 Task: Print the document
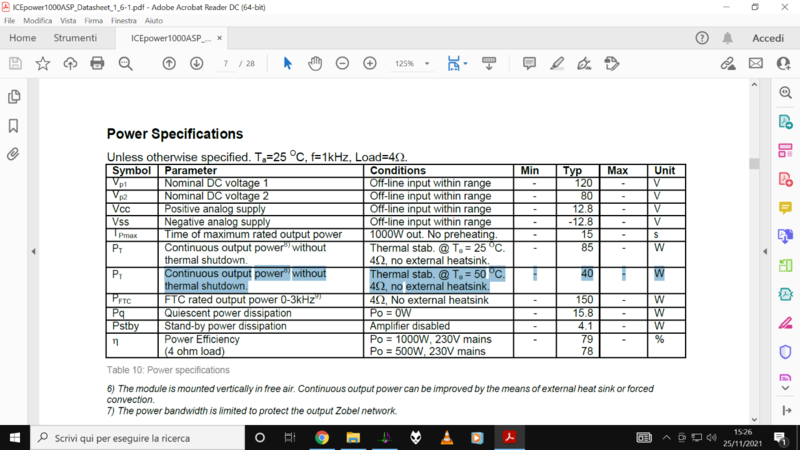(97, 63)
